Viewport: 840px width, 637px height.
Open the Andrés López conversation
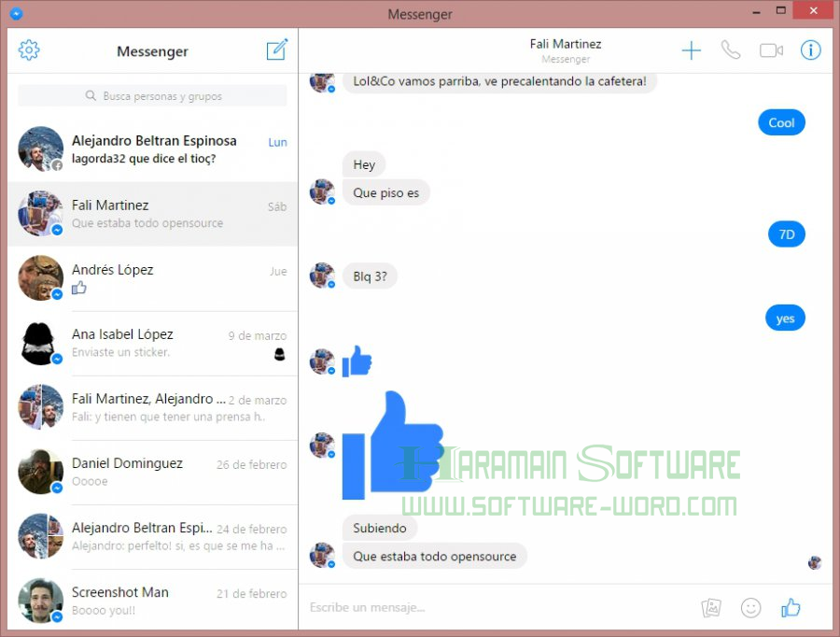[153, 278]
